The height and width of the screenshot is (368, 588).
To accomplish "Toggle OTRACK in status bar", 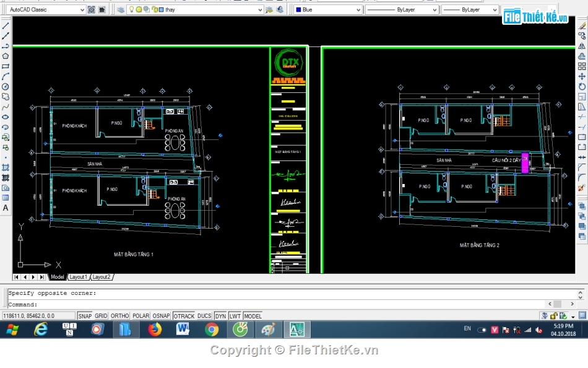I will [184, 316].
